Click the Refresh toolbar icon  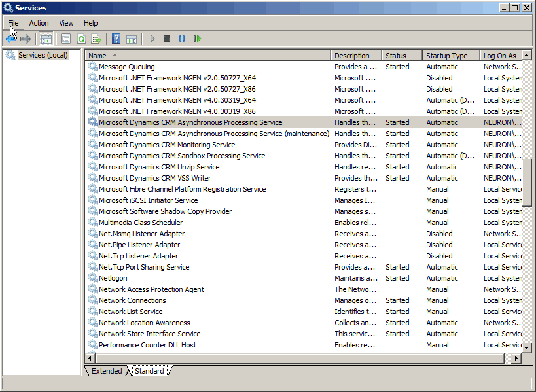(x=81, y=39)
